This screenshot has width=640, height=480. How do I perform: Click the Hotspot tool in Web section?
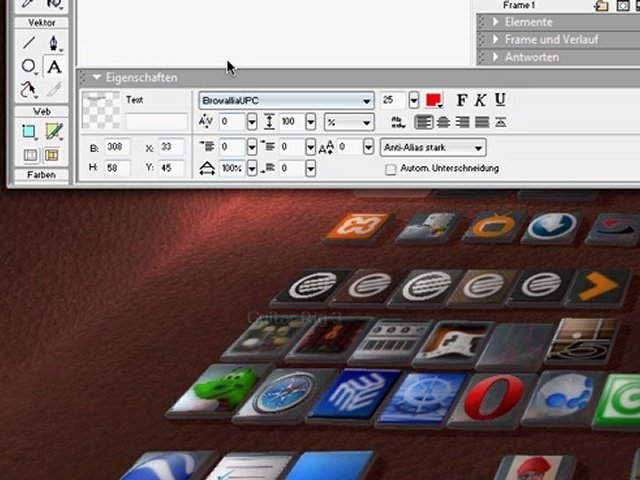coord(29,132)
